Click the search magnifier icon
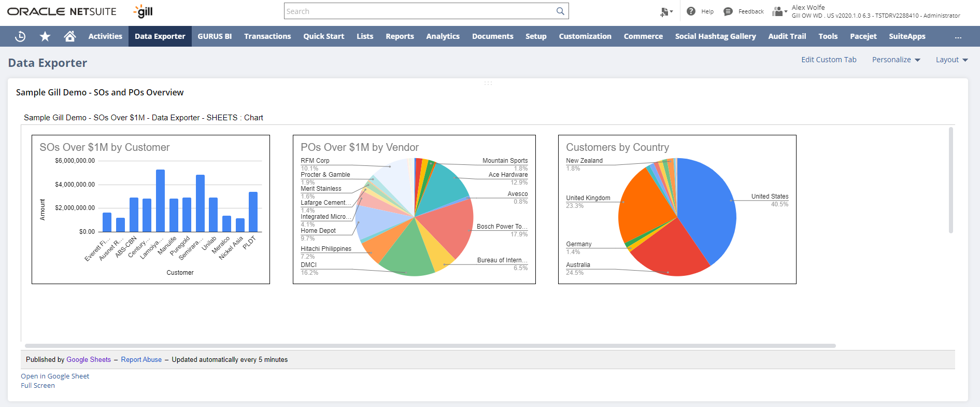Screen dimensions: 980x407 coord(560,11)
